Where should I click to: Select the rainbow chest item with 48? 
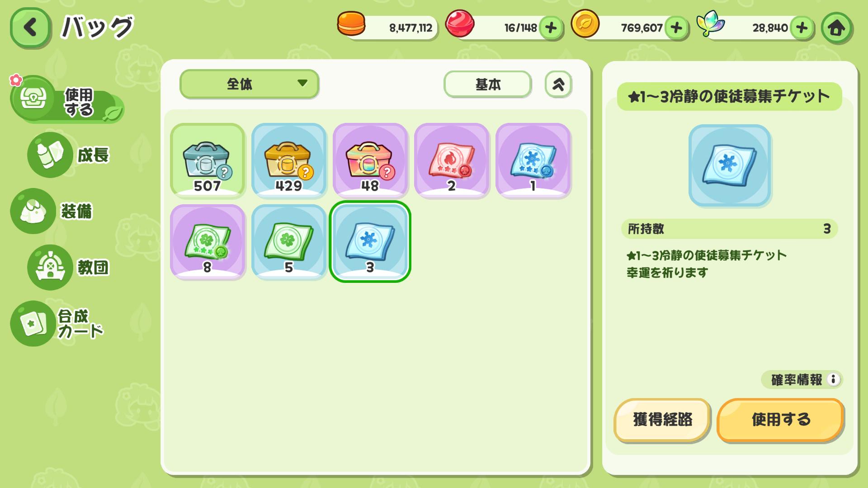pyautogui.click(x=370, y=160)
